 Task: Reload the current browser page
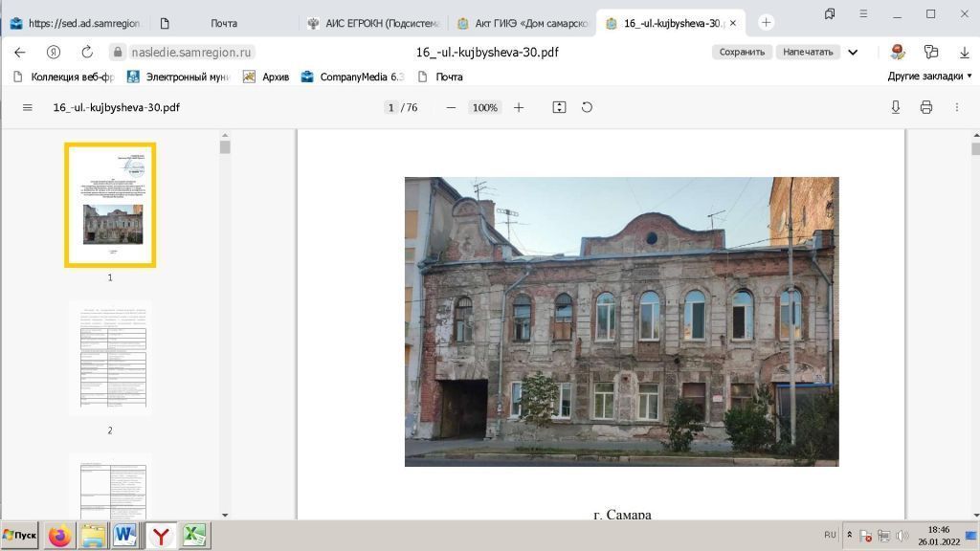point(87,52)
